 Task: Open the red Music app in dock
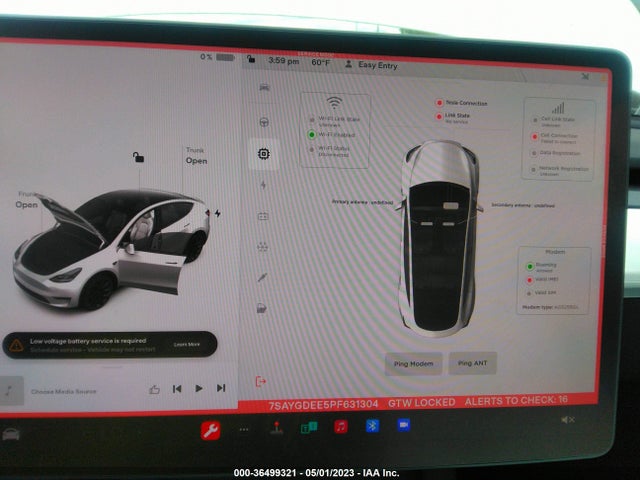[x=341, y=427]
